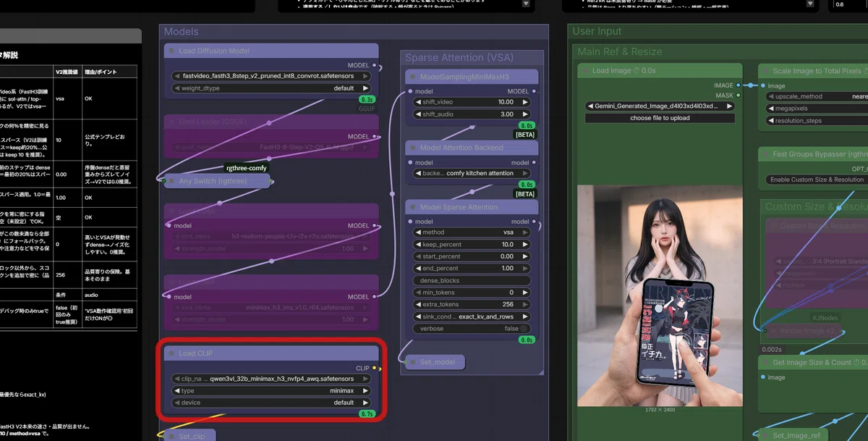Click the IMAGE output port of Load Image

pyautogui.click(x=739, y=85)
